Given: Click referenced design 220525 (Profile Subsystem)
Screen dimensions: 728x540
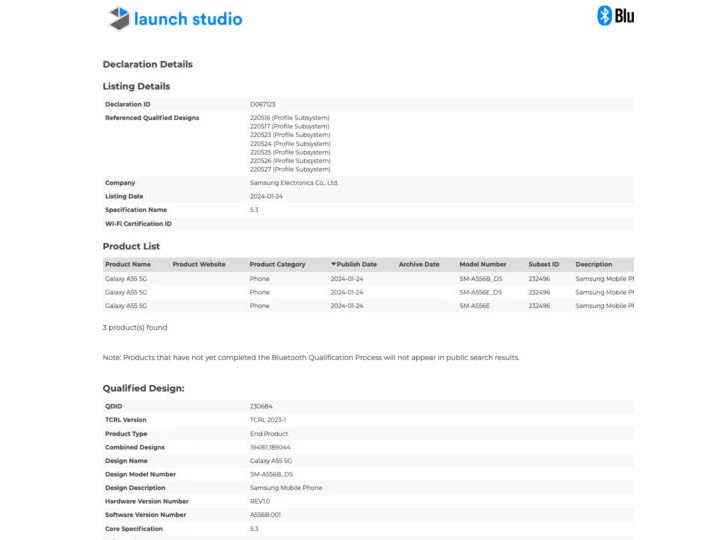Looking at the screenshot, I should click(x=290, y=152).
